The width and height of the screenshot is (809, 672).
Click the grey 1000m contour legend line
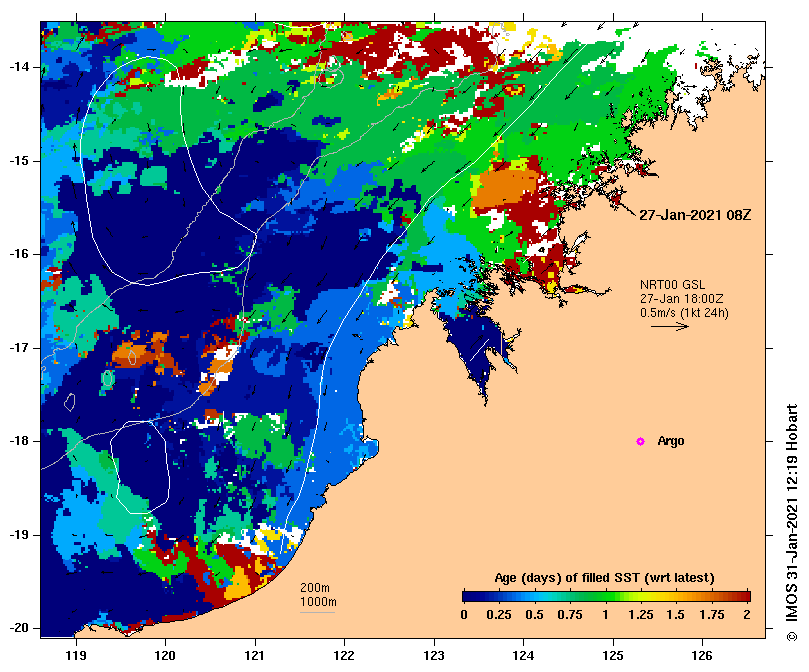(x=318, y=613)
